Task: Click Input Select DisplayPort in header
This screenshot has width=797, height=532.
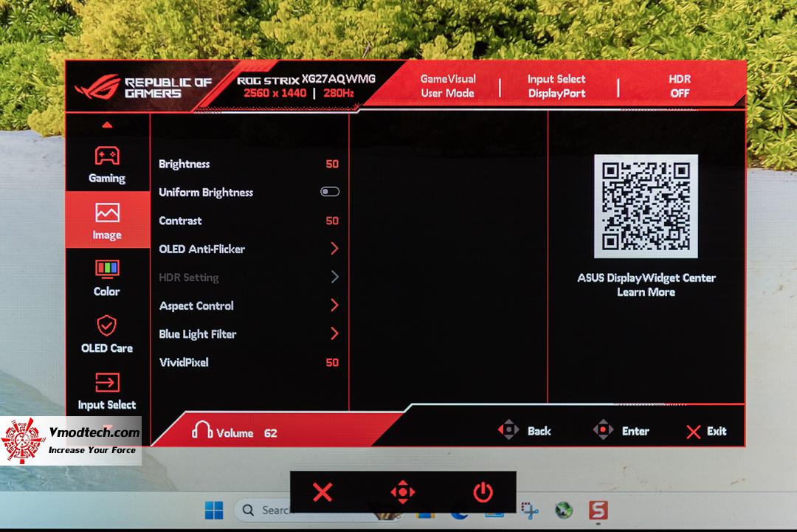Action: tap(556, 86)
